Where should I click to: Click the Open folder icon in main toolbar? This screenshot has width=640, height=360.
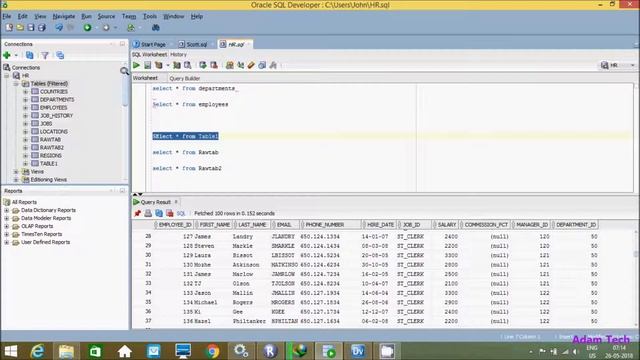tap(20, 27)
